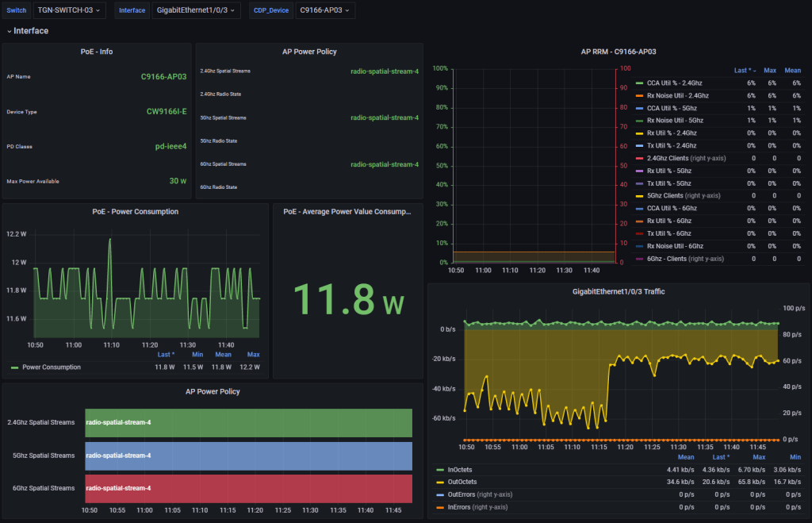This screenshot has height=523, width=812.
Task: Sort AP RRM legend by Last column
Action: (745, 71)
